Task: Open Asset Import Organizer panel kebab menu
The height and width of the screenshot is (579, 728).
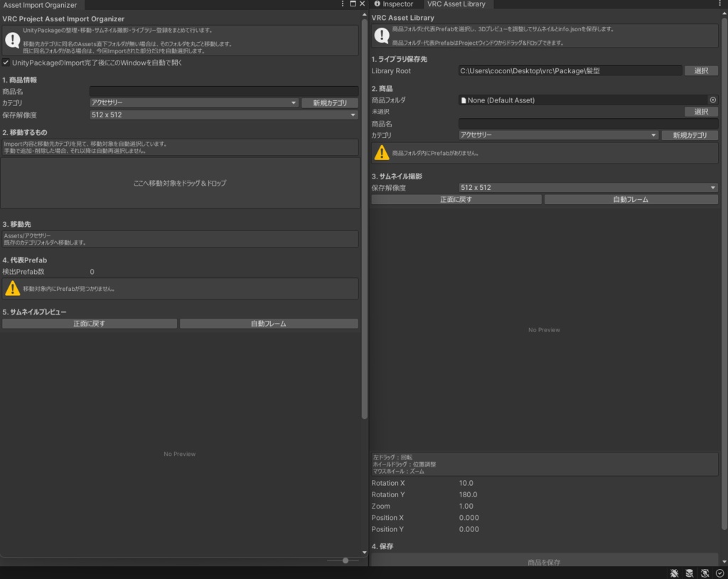Action: point(343,4)
